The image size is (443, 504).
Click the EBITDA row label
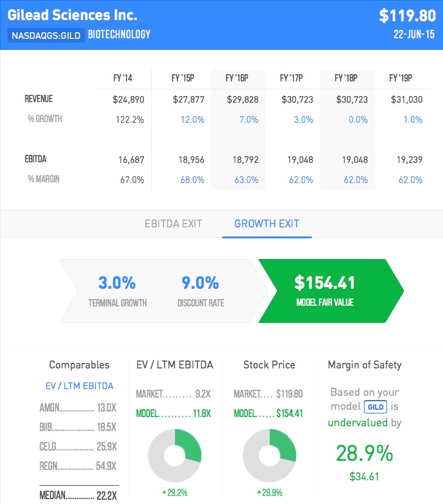pos(35,159)
